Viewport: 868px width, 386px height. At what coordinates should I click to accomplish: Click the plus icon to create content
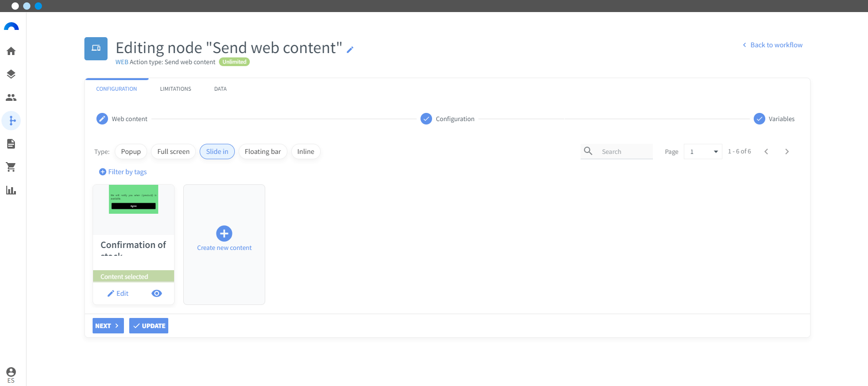224,234
